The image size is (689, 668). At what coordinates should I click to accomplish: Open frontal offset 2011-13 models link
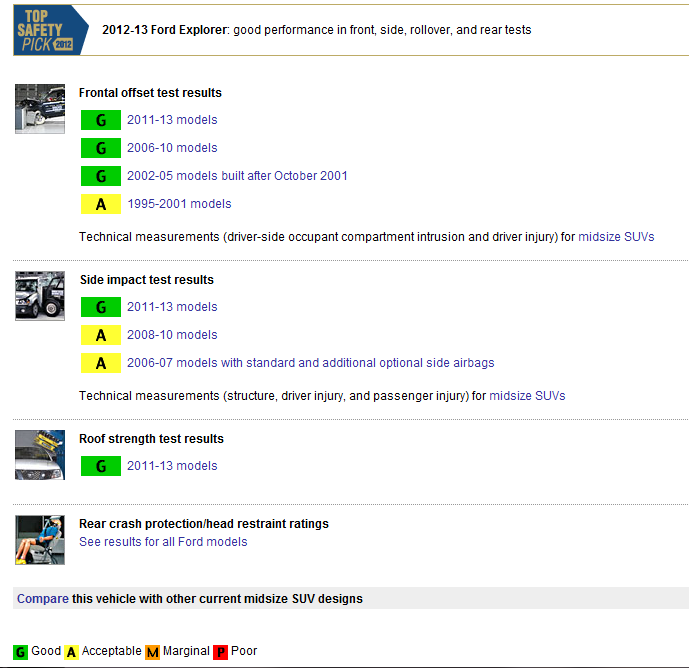click(x=172, y=120)
